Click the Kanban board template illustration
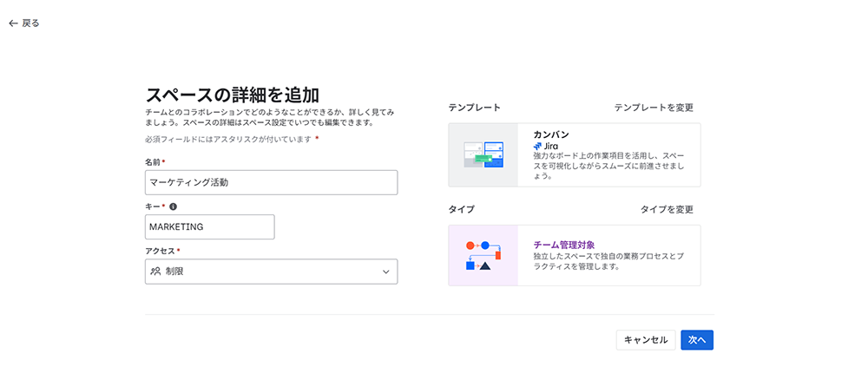 pos(483,155)
